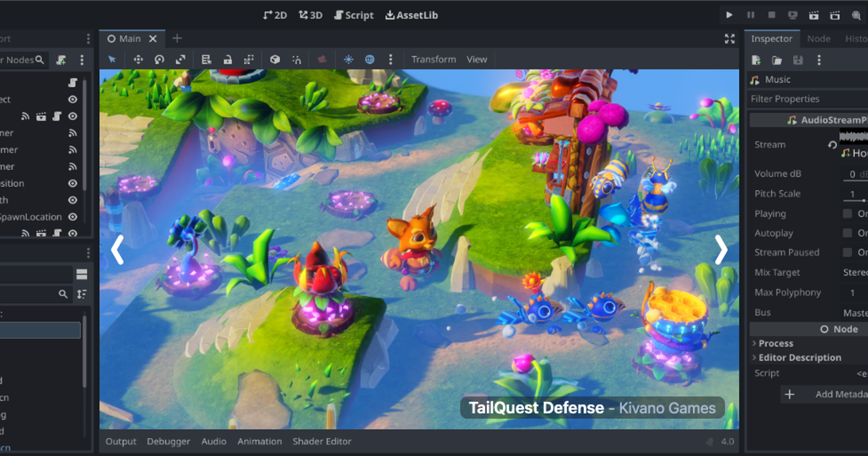Enable the Autoplay checkbox

847,233
